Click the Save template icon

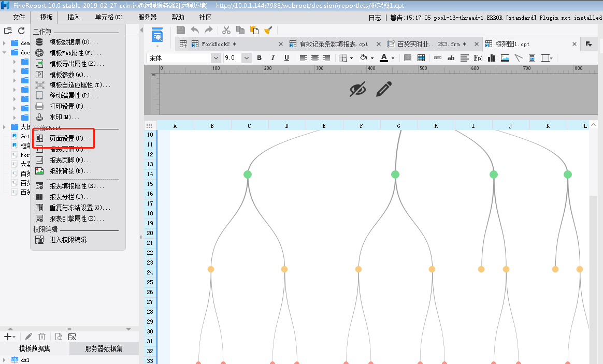[x=181, y=30]
